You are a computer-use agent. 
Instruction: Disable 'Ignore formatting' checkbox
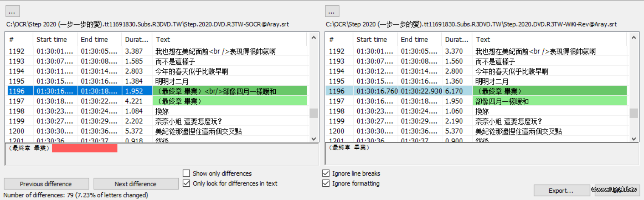[326, 184]
